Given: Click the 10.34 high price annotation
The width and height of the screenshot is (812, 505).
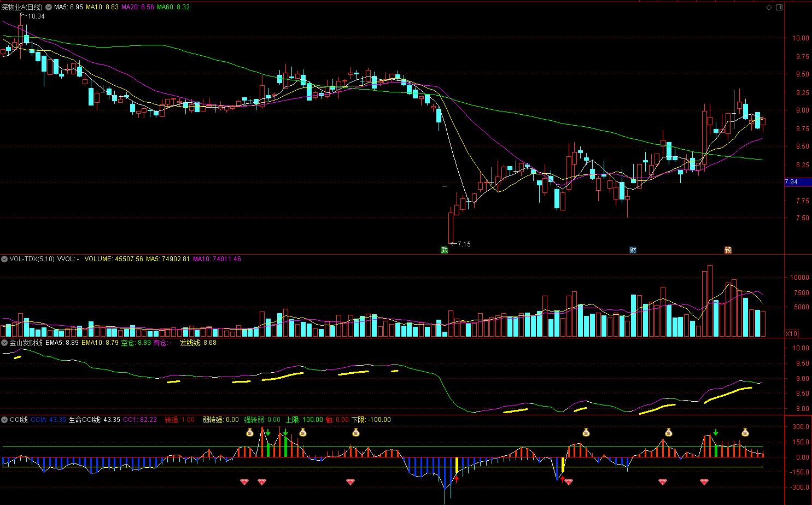Looking at the screenshot, I should [x=36, y=16].
